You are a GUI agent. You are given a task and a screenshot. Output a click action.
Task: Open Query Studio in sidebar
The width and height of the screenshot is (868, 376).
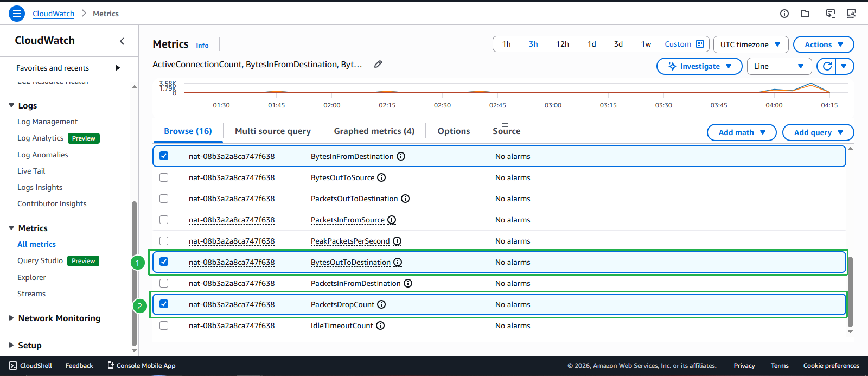40,261
